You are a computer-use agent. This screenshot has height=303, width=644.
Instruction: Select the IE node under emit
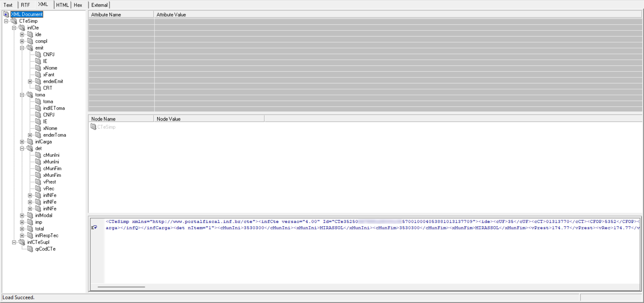coord(45,61)
